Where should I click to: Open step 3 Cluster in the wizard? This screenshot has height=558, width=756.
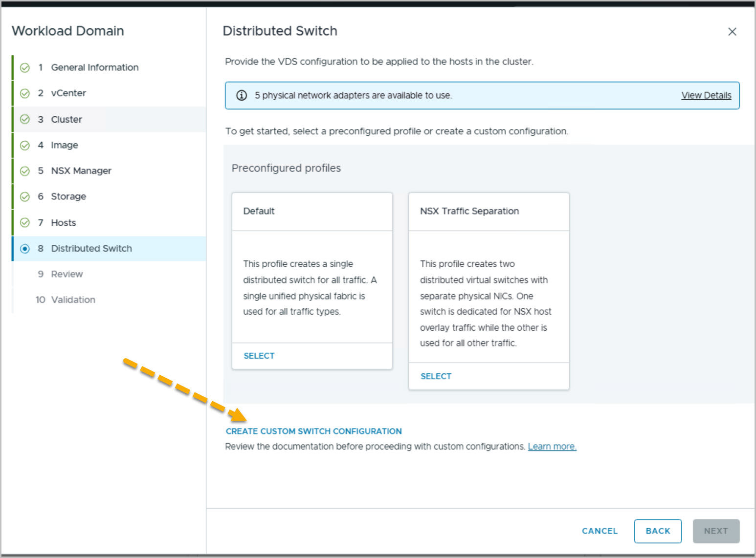[110, 119]
